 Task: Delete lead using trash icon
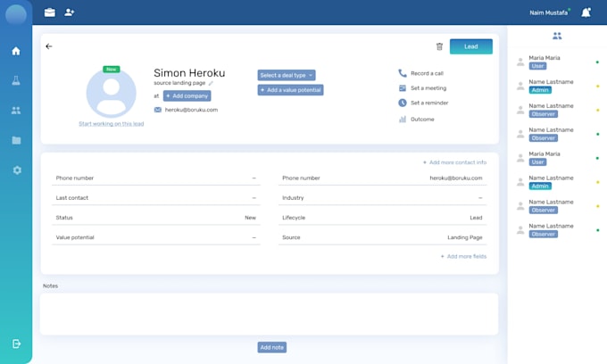pyautogui.click(x=439, y=46)
